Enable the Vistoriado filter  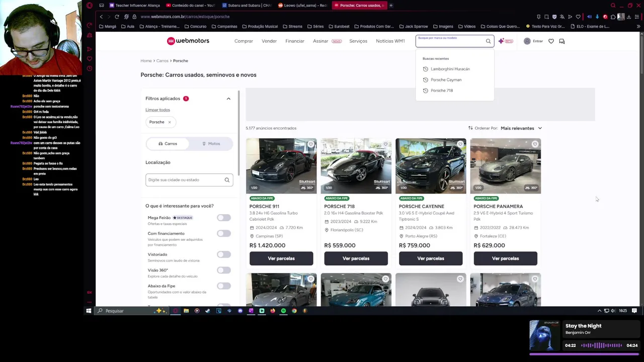coord(224,254)
